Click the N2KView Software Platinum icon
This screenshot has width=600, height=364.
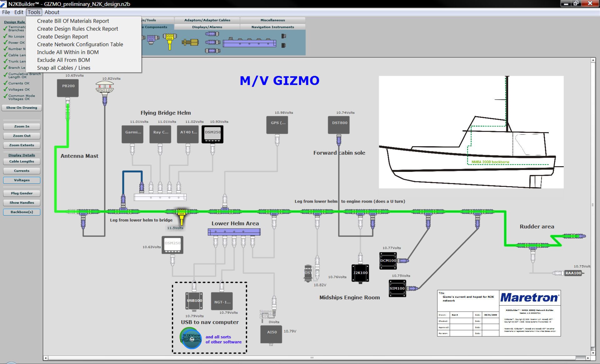191,338
